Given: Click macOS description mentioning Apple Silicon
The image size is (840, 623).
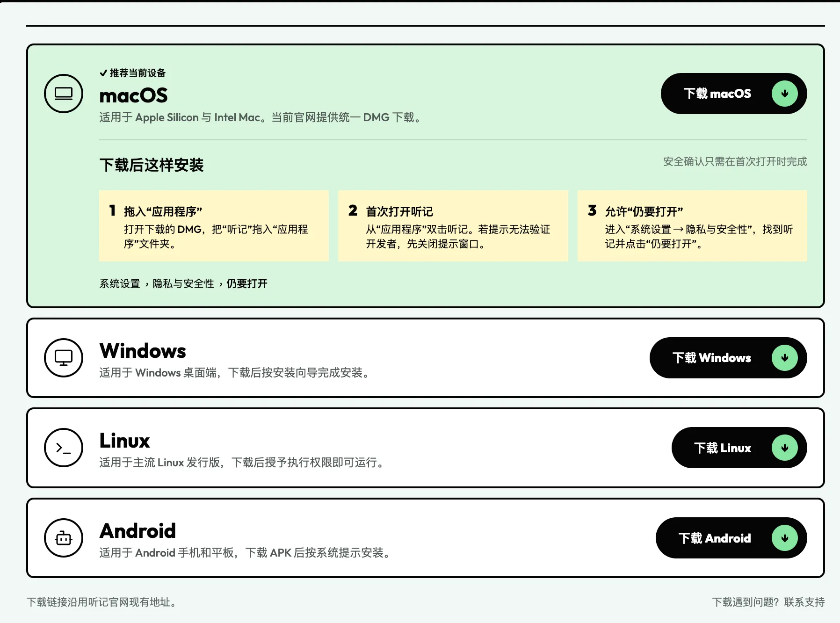Looking at the screenshot, I should 261,117.
